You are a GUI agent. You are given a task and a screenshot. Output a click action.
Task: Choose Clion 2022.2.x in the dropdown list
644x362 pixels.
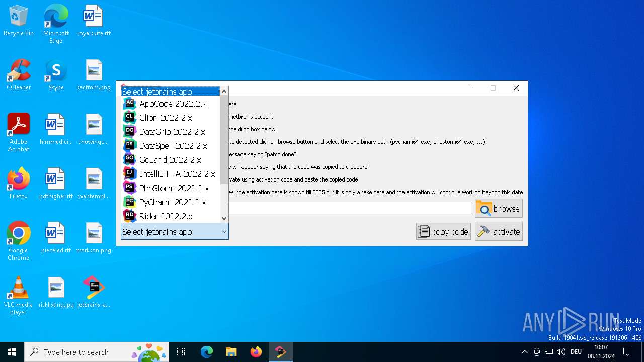tap(171, 118)
